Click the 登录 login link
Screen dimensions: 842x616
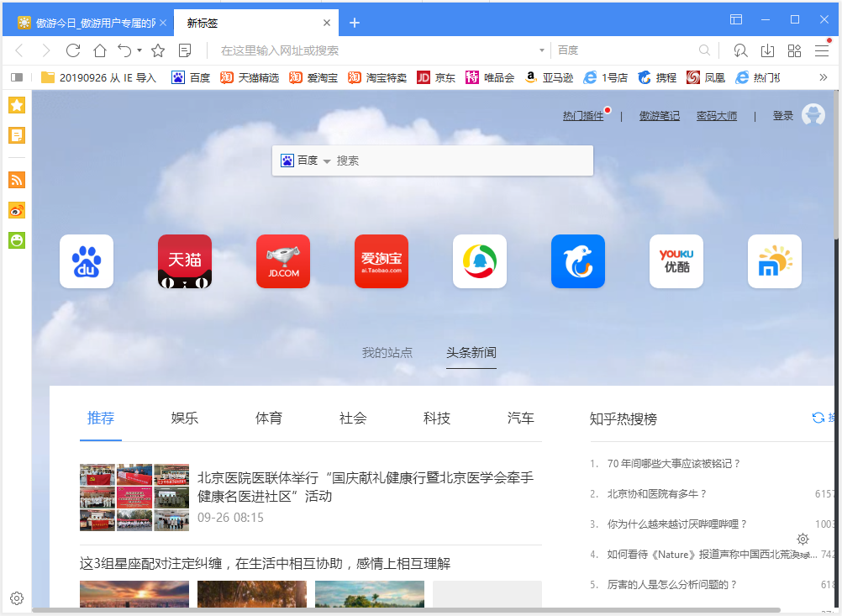(782, 115)
